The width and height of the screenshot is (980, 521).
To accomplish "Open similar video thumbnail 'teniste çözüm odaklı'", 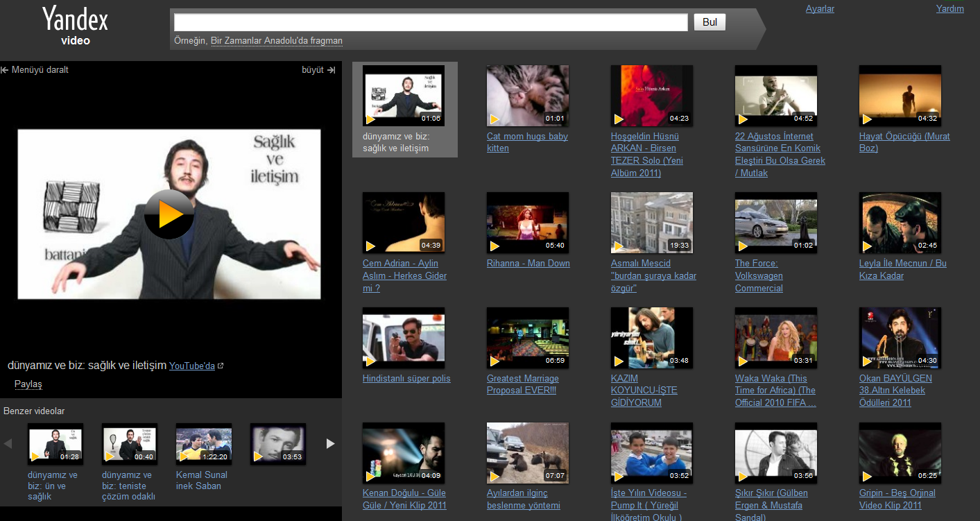I will [x=130, y=444].
